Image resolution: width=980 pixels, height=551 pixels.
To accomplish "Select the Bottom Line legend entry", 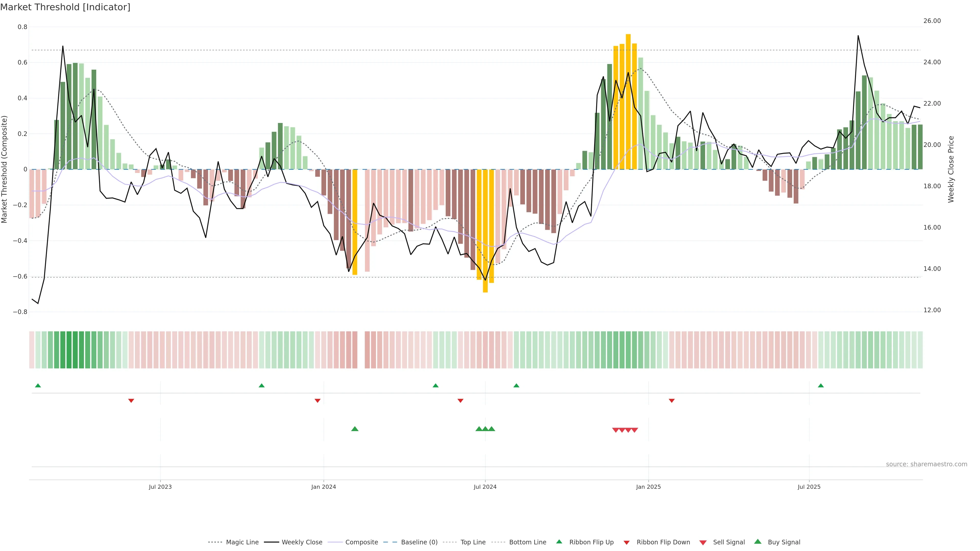I will [527, 542].
